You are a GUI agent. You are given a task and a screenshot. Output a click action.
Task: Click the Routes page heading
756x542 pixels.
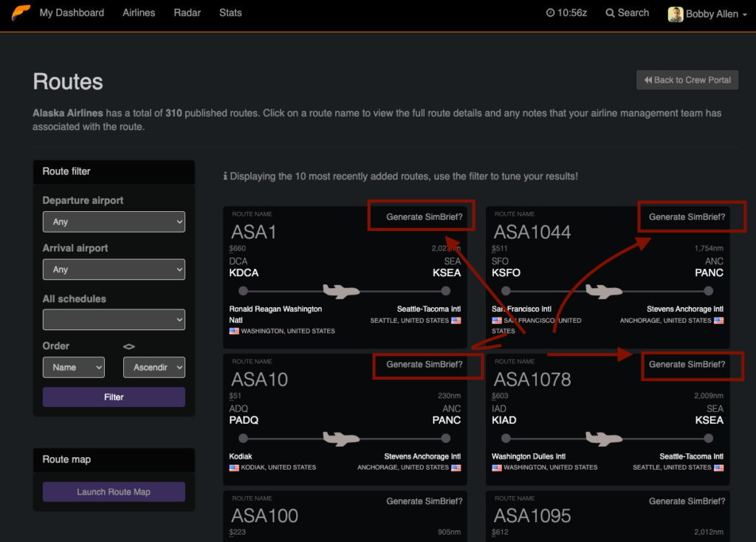(68, 81)
